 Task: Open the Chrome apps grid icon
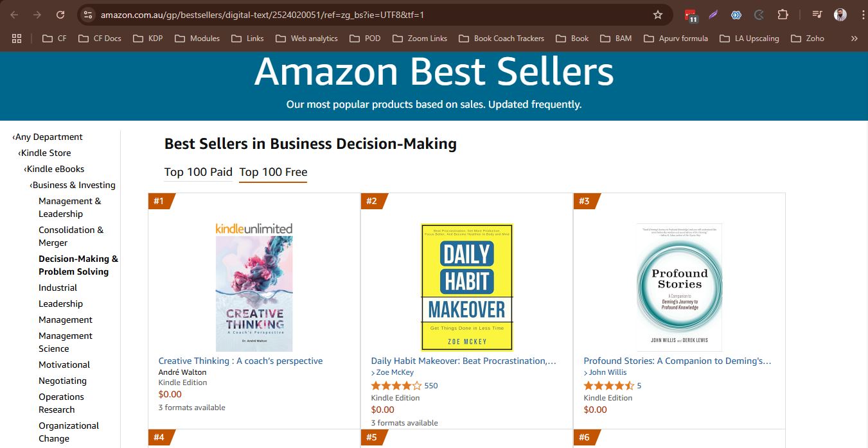17,39
